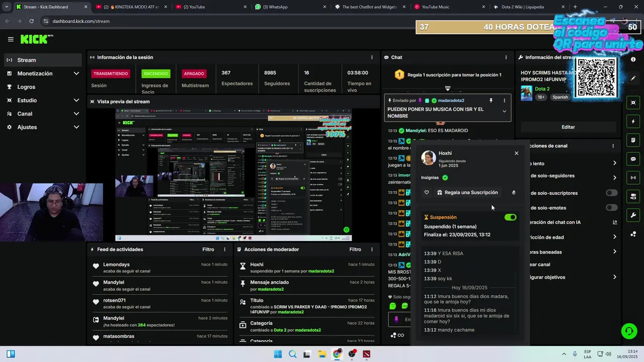Screen dimensions: 644x362
Task: Click the broadcast signal icon in right rail
Action: pos(633,177)
